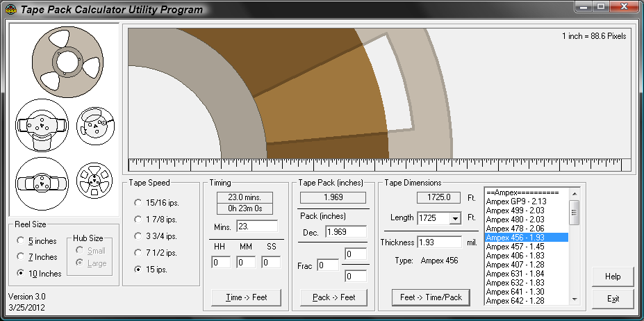Select the 1 7/8 ips tape speed
This screenshot has width=644, height=321.
click(x=156, y=220)
